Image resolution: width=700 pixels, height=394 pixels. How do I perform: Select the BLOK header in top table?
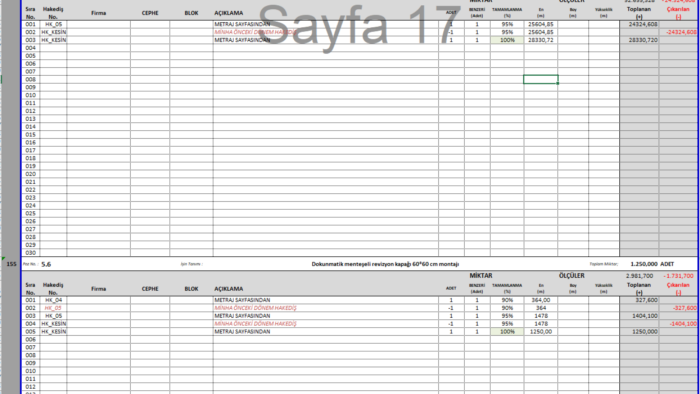(x=191, y=13)
